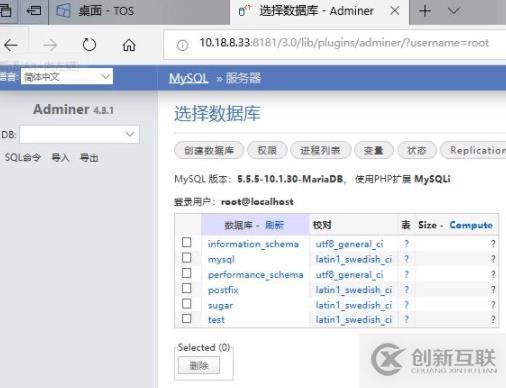Click utf8_general_ci collation for performance_schema
The image size is (506, 388).
point(349,275)
